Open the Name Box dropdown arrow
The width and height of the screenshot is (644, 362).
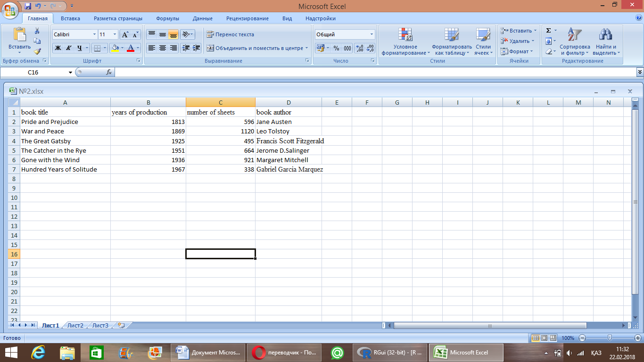(x=71, y=72)
